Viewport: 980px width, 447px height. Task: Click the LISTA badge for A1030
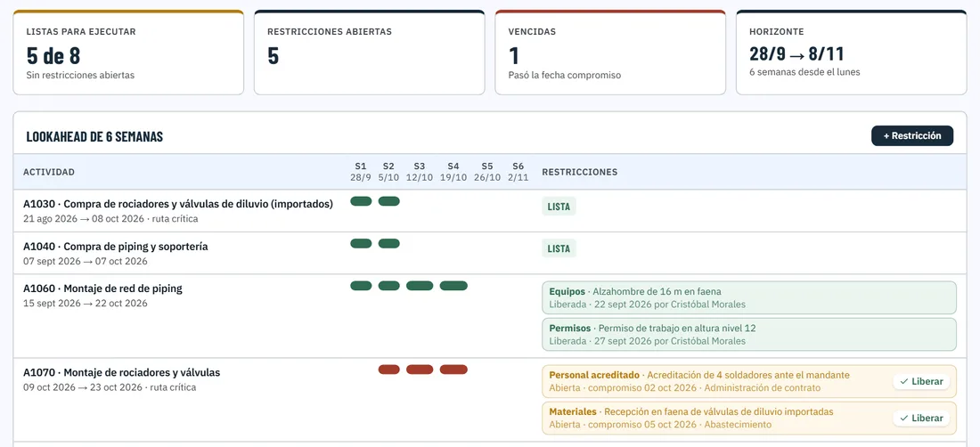(x=559, y=207)
